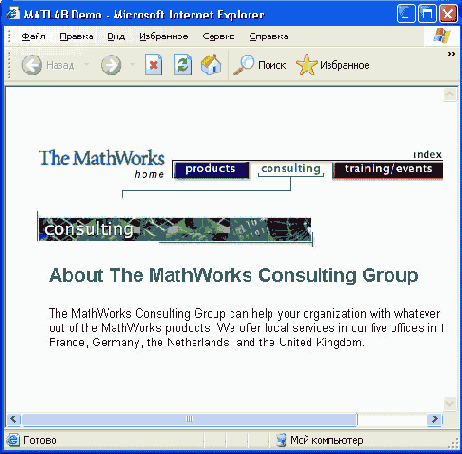The image size is (462, 454).
Task: Click the vertical scrollbar up arrow
Action: pyautogui.click(x=450, y=94)
